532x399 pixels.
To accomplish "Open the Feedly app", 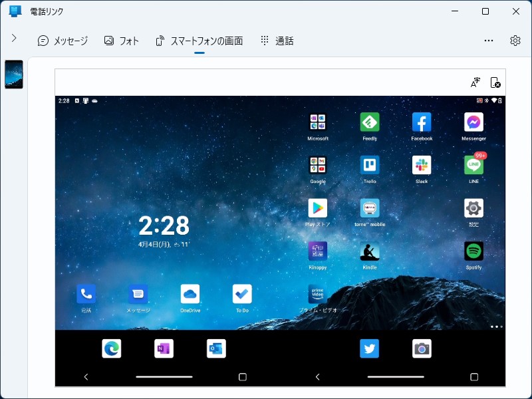I will coord(370,122).
